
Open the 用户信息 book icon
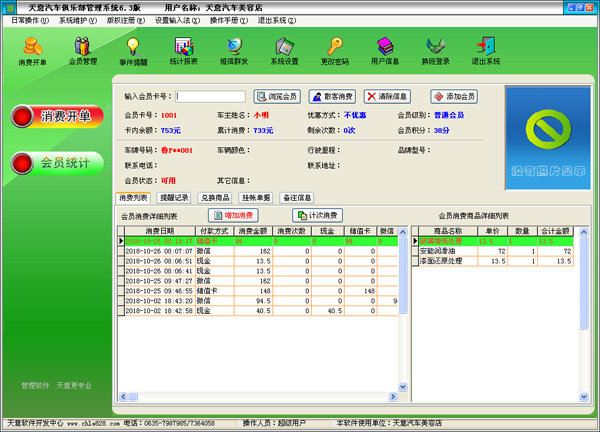[x=385, y=50]
